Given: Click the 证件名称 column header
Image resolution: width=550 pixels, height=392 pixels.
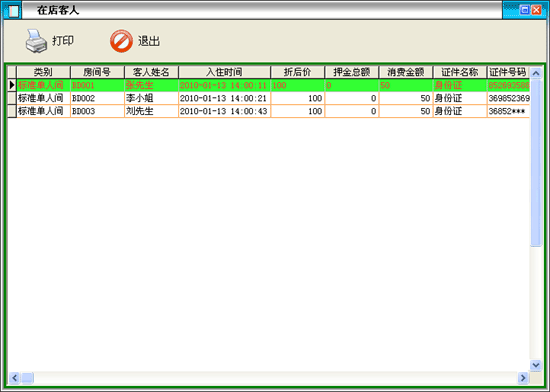Looking at the screenshot, I should [460, 72].
